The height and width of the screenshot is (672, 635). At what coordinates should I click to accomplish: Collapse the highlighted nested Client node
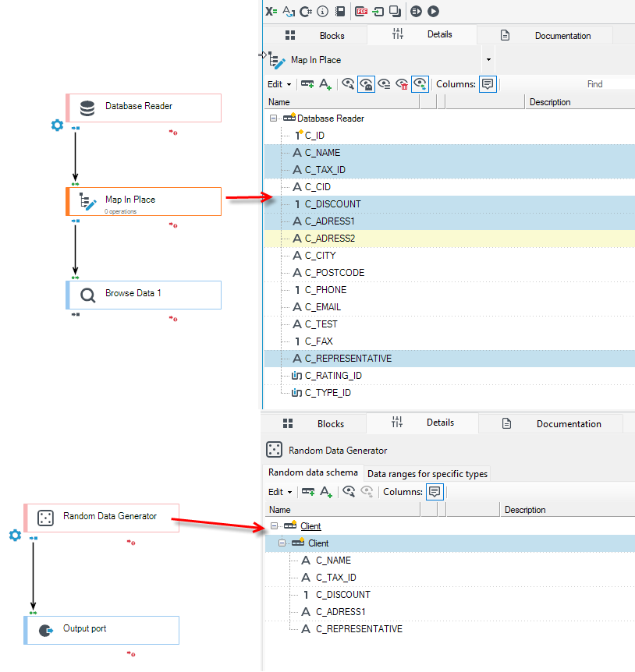[282, 543]
